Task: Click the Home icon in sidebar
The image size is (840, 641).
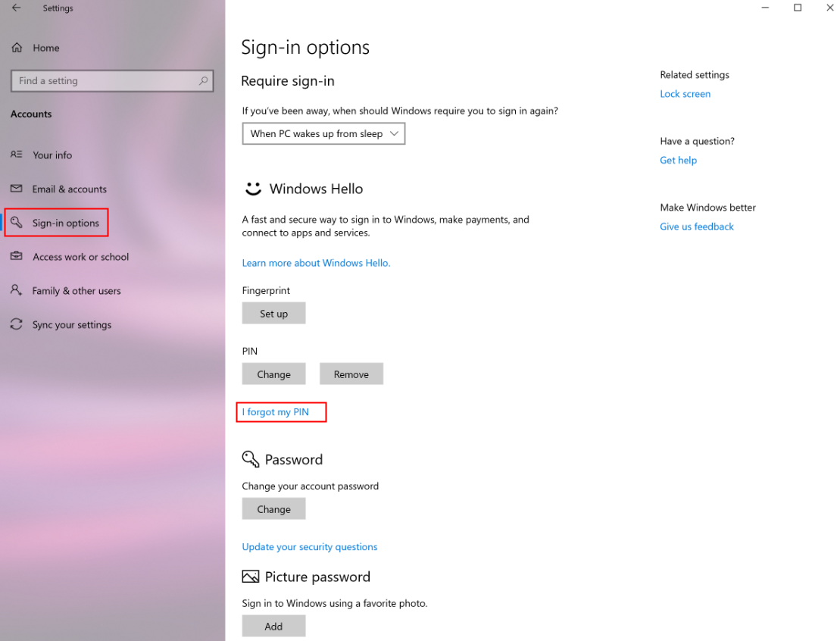Action: tap(17, 48)
